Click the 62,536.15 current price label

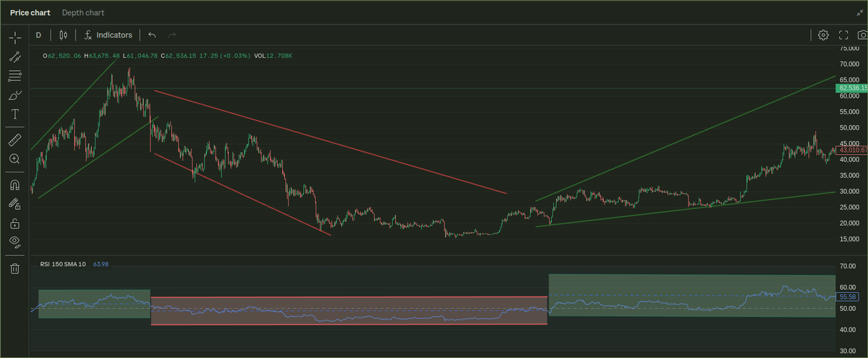(x=852, y=88)
